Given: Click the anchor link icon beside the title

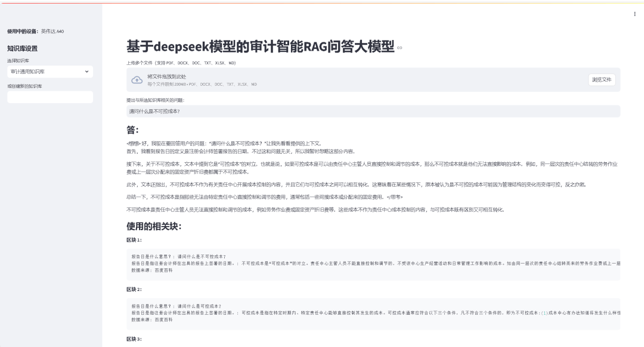Looking at the screenshot, I should [x=400, y=48].
